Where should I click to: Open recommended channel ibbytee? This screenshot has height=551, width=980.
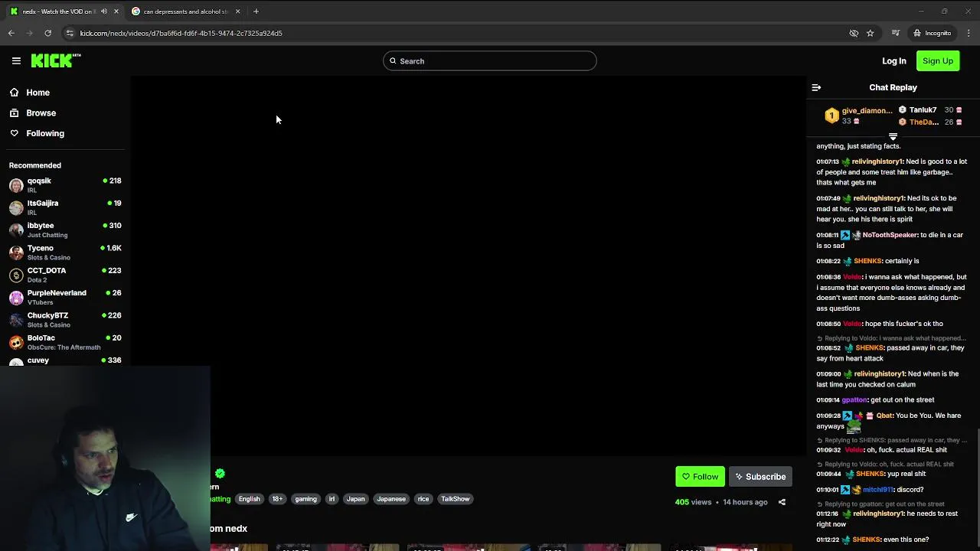point(65,230)
